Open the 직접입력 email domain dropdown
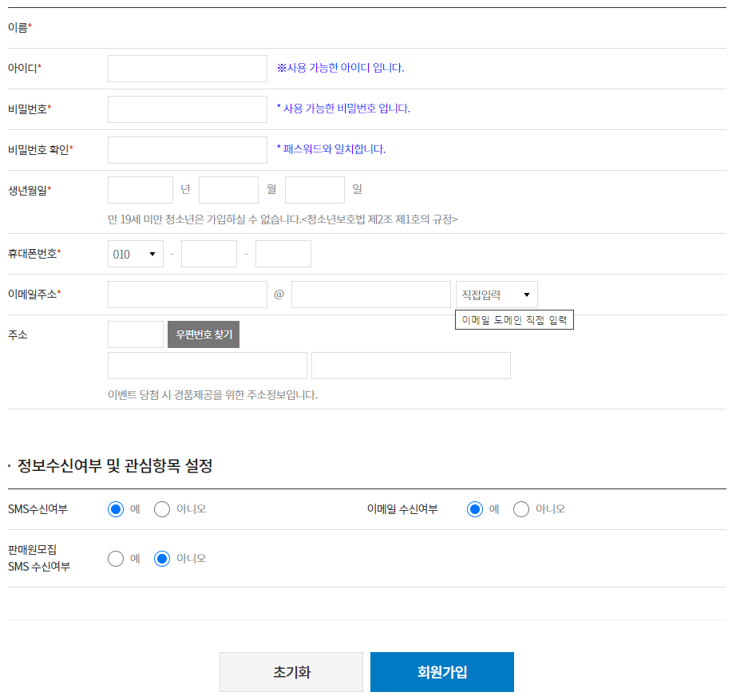Screen dimensions: 740x700 click(x=497, y=295)
